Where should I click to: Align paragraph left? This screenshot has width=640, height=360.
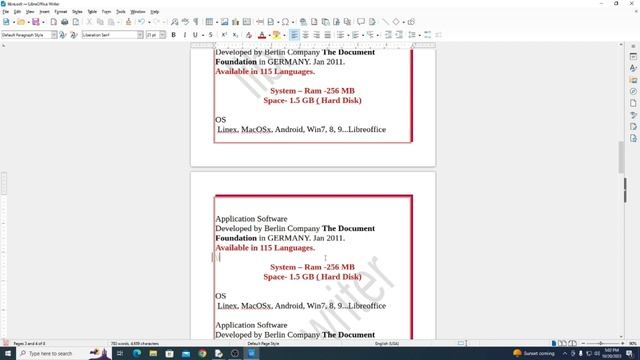click(x=294, y=35)
